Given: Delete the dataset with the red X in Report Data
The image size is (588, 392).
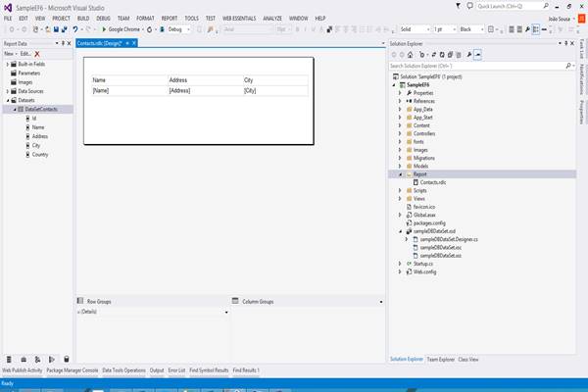Looking at the screenshot, I should tap(37, 54).
